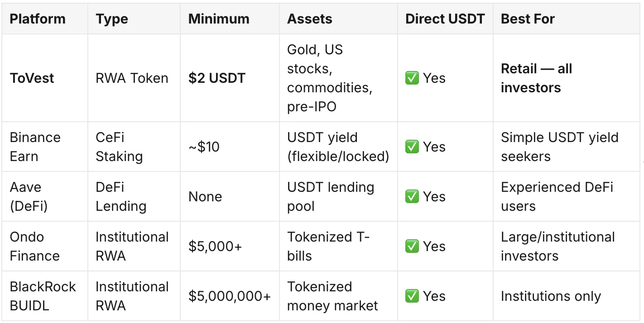Click the green checkmark in Aave row
This screenshot has width=644, height=323.
tap(412, 197)
